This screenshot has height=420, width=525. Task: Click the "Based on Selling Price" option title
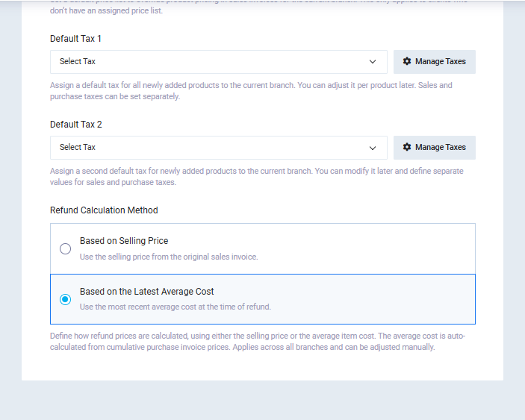124,241
